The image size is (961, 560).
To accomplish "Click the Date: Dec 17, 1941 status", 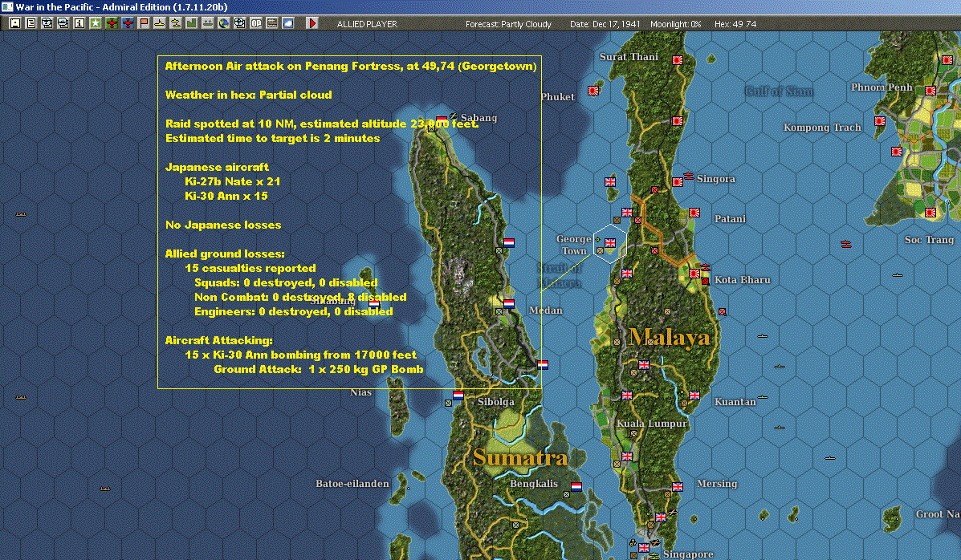I will [605, 24].
